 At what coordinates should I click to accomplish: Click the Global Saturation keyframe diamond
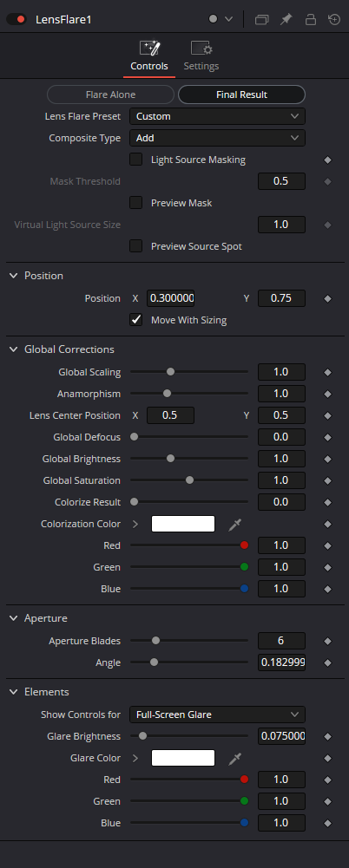(327, 480)
